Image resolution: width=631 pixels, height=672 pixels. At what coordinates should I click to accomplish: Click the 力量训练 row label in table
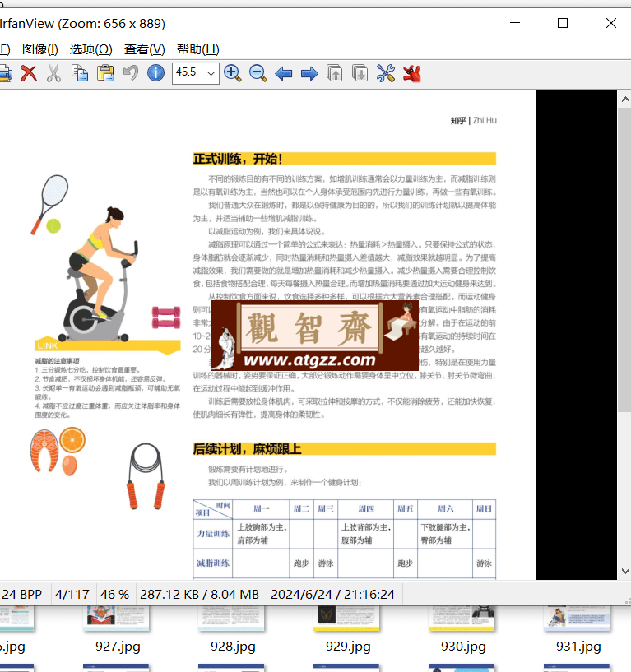click(x=213, y=534)
